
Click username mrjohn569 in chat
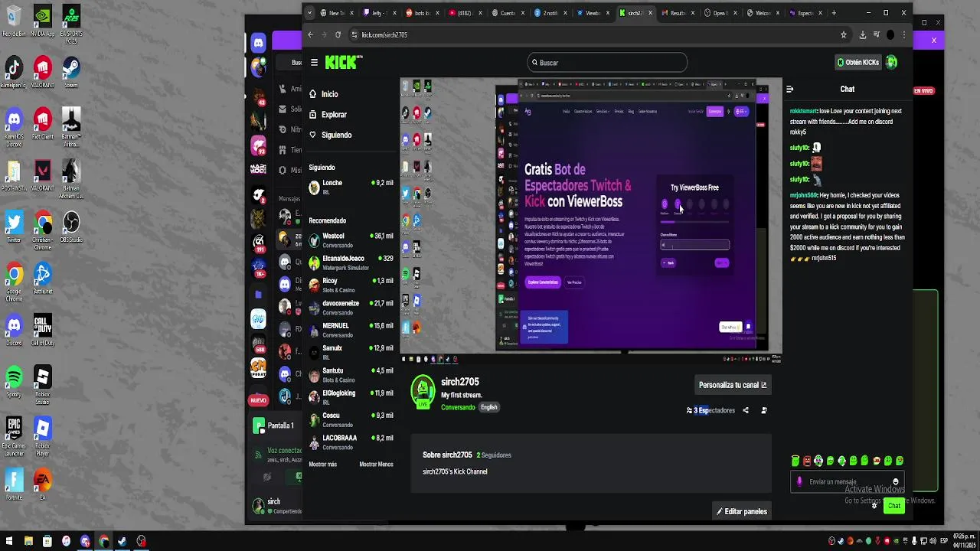click(804, 195)
